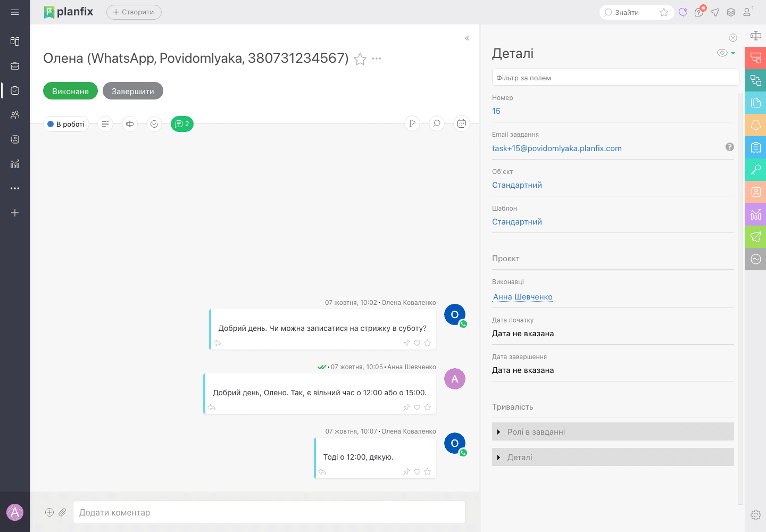This screenshot has height=532, width=766.
Task: Open the flag icon in the task toolbar
Action: tap(412, 124)
